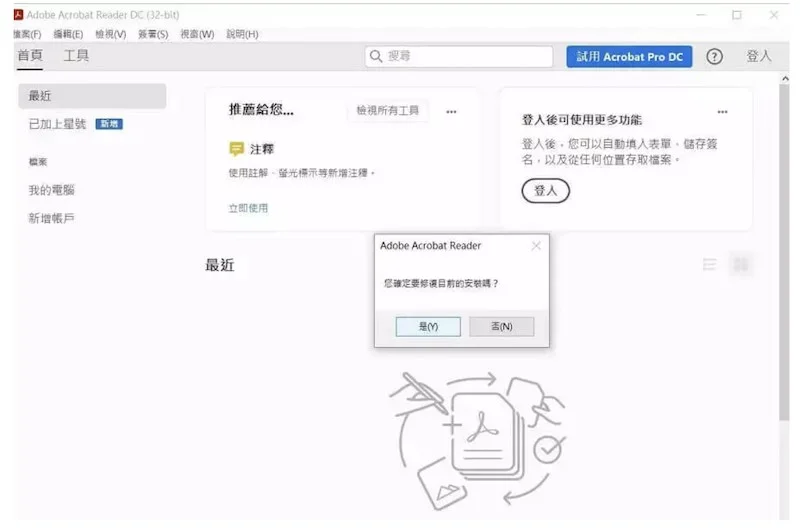
Task: Minimize the Acrobat Reader window
Action: tap(702, 15)
